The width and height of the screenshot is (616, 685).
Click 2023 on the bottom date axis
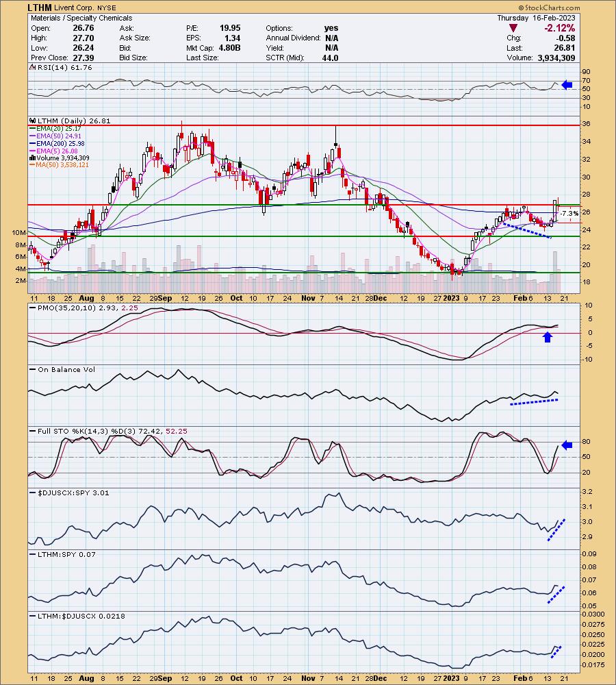point(451,678)
